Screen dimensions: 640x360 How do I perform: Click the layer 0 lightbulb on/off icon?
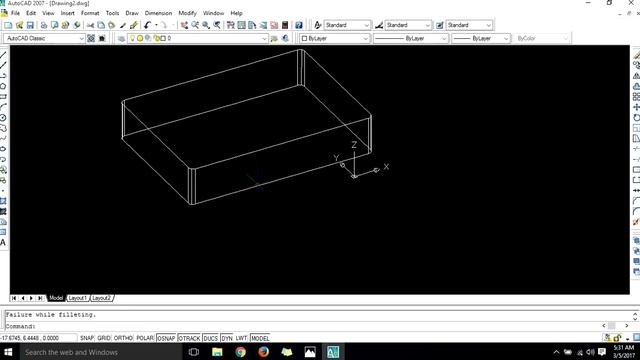pos(132,38)
